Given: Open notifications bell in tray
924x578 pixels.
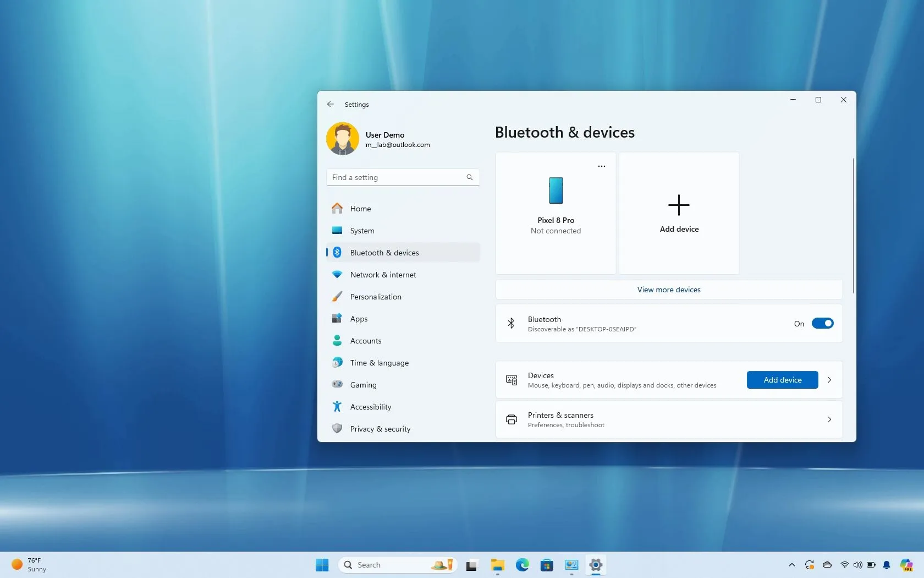Looking at the screenshot, I should pos(887,565).
